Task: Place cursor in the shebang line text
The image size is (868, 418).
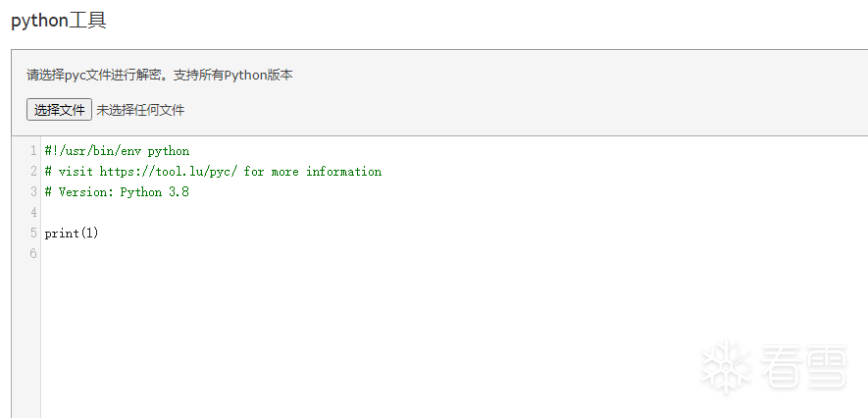Action: click(x=117, y=151)
